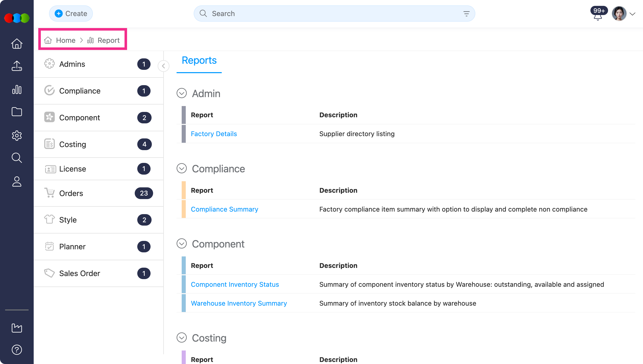Select Component in the category list

(98, 118)
